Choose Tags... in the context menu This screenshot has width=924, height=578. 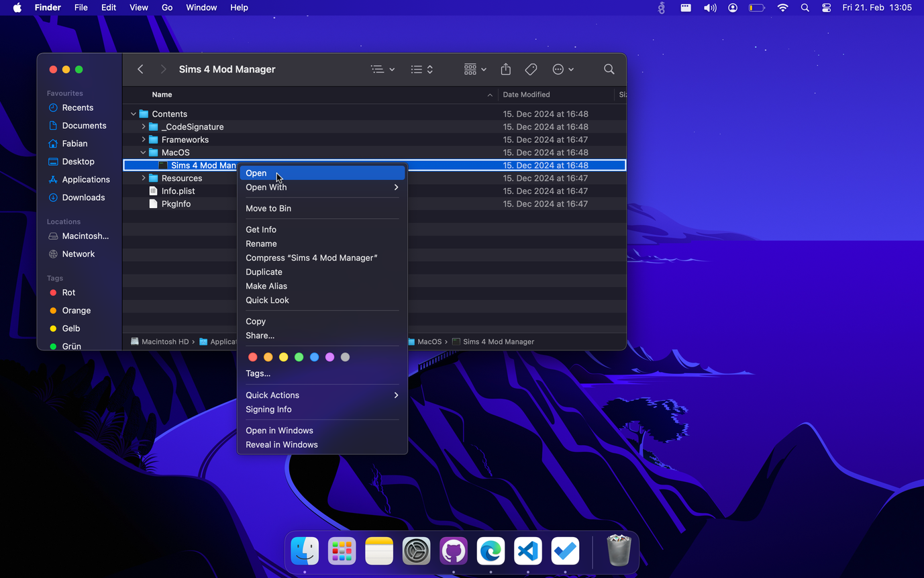click(x=322, y=373)
